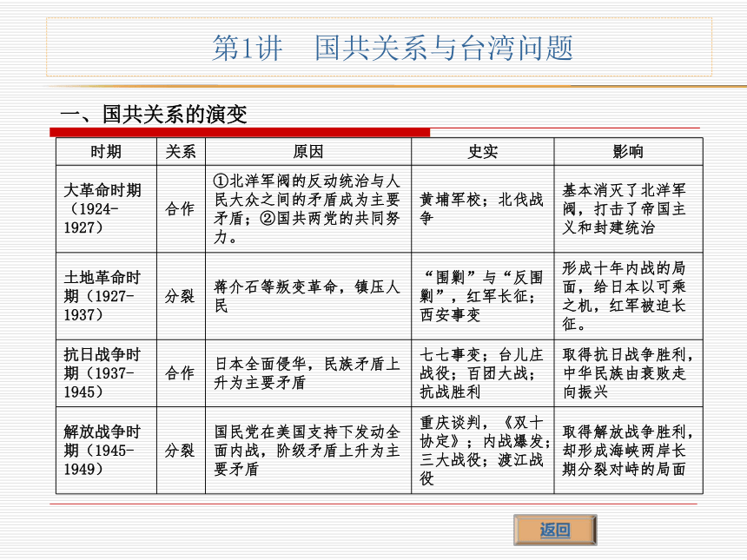Click the cell 形成十年内战的局面
Screen dimensions: 747x560
(x=628, y=296)
